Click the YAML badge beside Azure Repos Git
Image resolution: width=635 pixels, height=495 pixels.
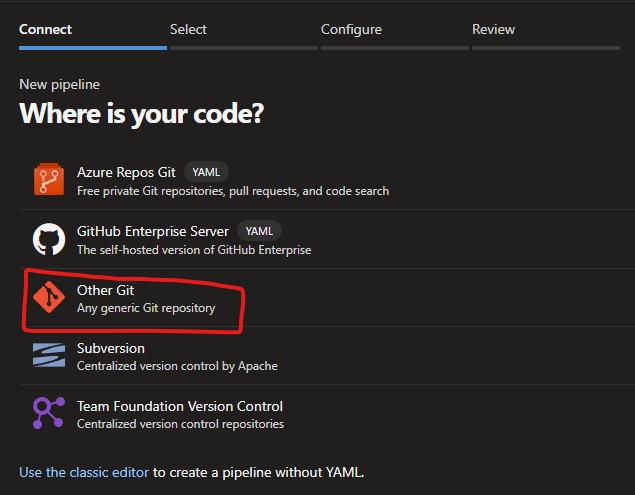[x=206, y=172]
